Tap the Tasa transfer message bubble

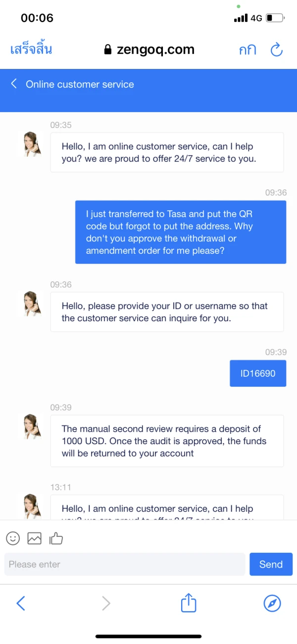[x=180, y=232]
